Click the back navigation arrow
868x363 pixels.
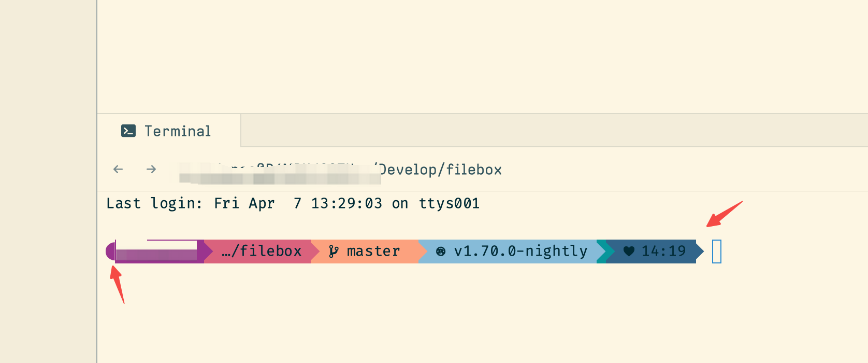pyautogui.click(x=118, y=169)
